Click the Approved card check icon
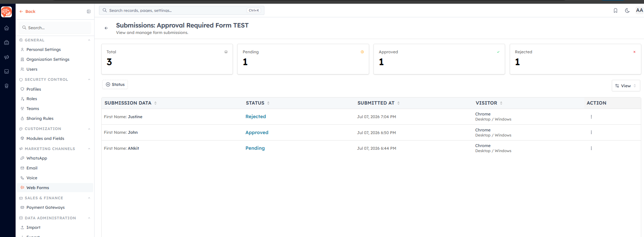Image resolution: width=644 pixels, height=237 pixels. point(498,52)
